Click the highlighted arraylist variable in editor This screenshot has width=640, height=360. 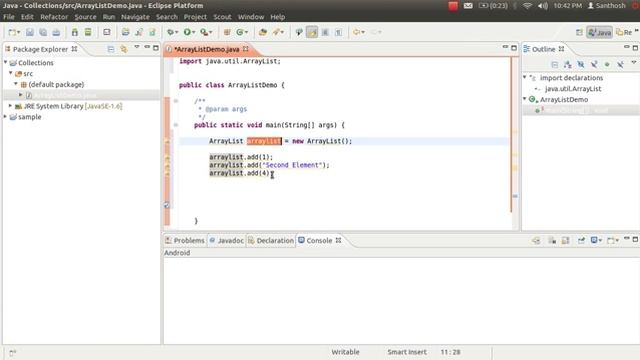coord(264,141)
